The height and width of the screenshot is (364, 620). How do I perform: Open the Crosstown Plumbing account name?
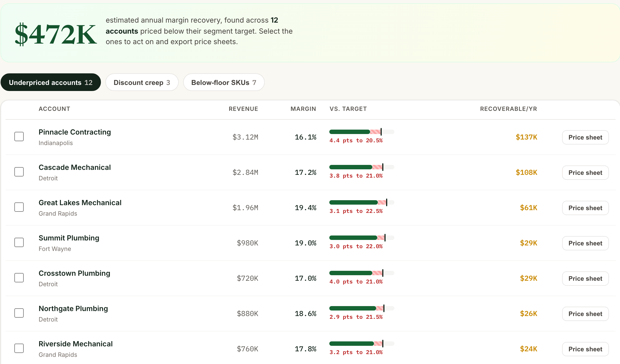click(x=74, y=273)
